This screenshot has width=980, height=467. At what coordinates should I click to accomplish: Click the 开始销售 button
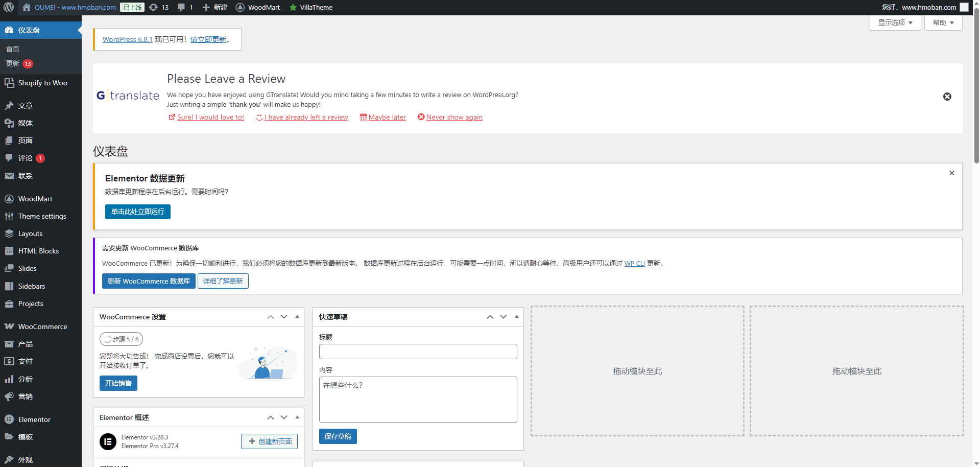(x=118, y=383)
